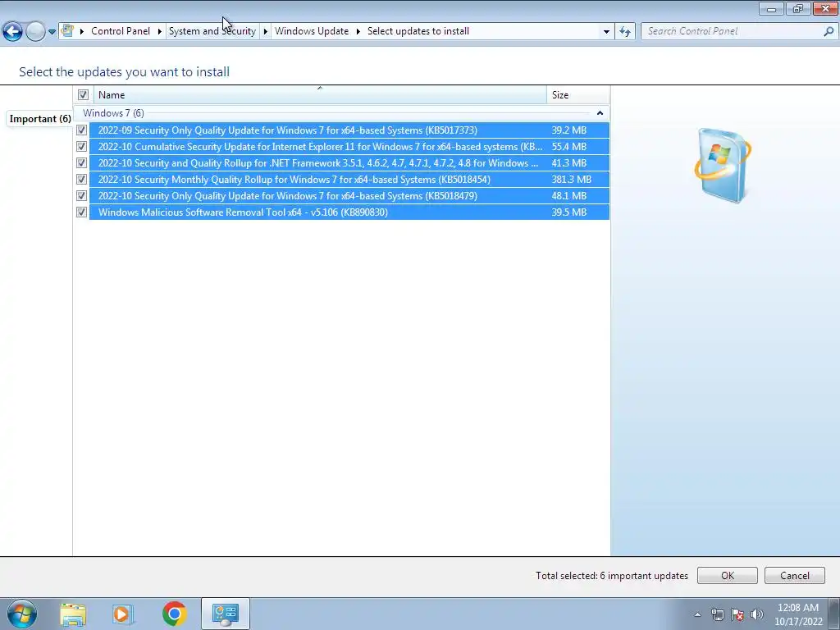
Task: Open recent pages dropdown beside navigation arrows
Action: tap(52, 32)
